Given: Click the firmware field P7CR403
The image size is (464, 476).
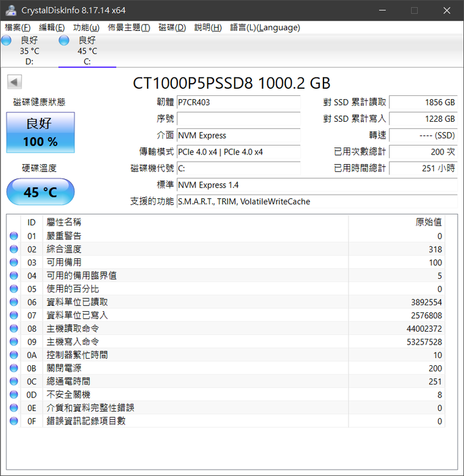Looking at the screenshot, I should tap(238, 102).
